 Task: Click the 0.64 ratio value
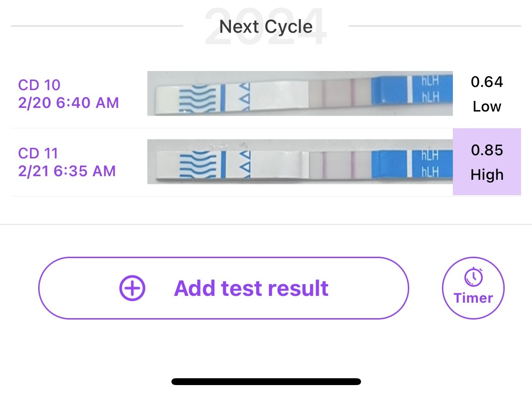pyautogui.click(x=487, y=82)
